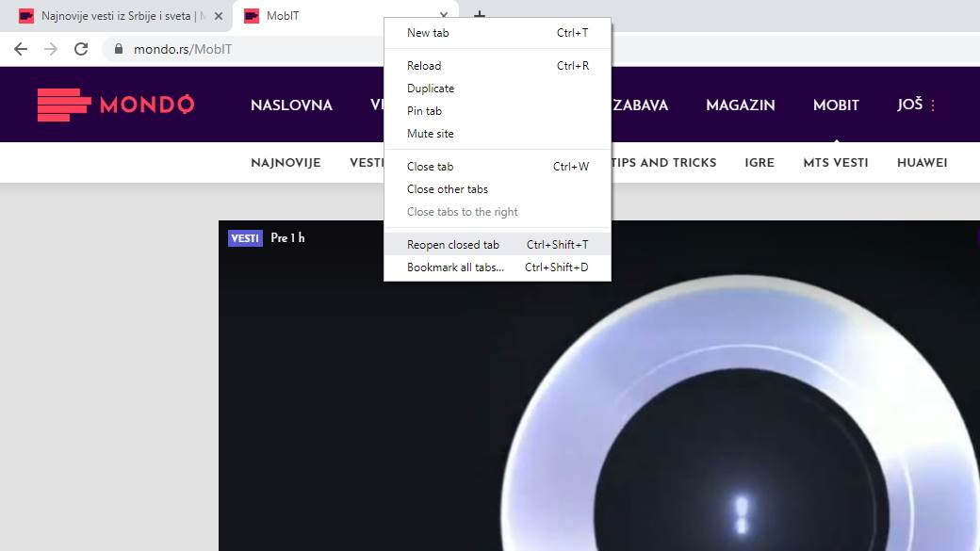Viewport: 980px width, 551px height.
Task: Go to the NASLOVNA home link
Action: [291, 105]
